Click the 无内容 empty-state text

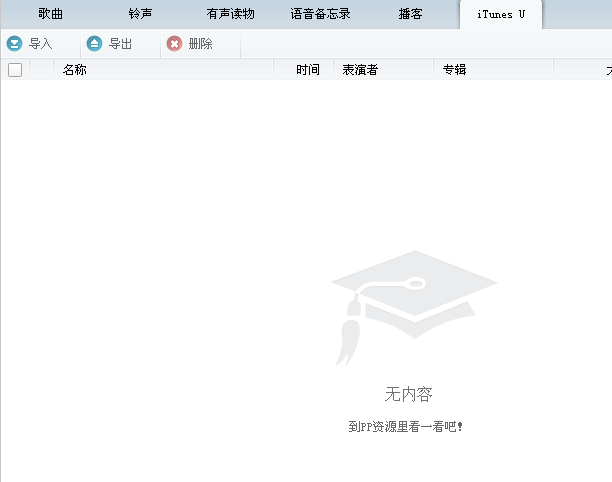(x=409, y=394)
